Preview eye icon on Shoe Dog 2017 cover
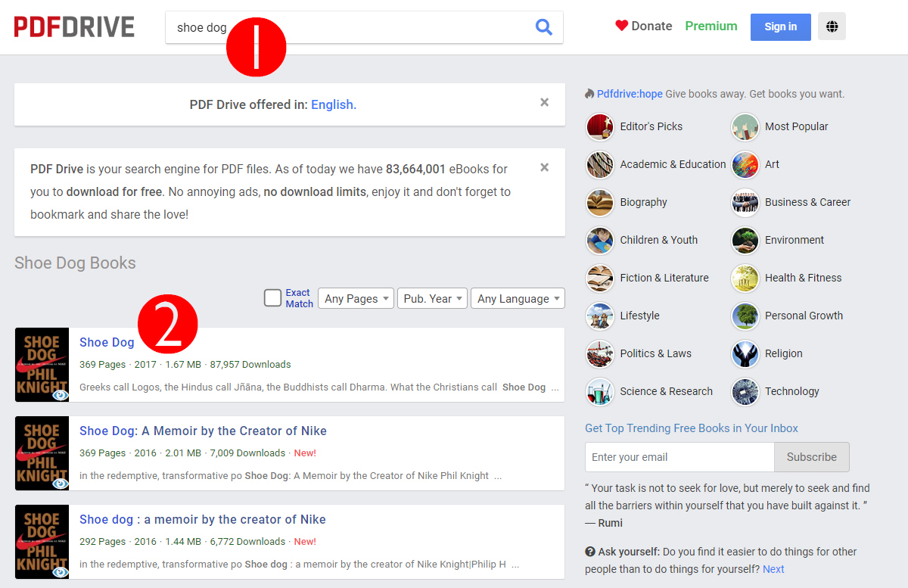Screen dimensions: 908x588 [60, 394]
